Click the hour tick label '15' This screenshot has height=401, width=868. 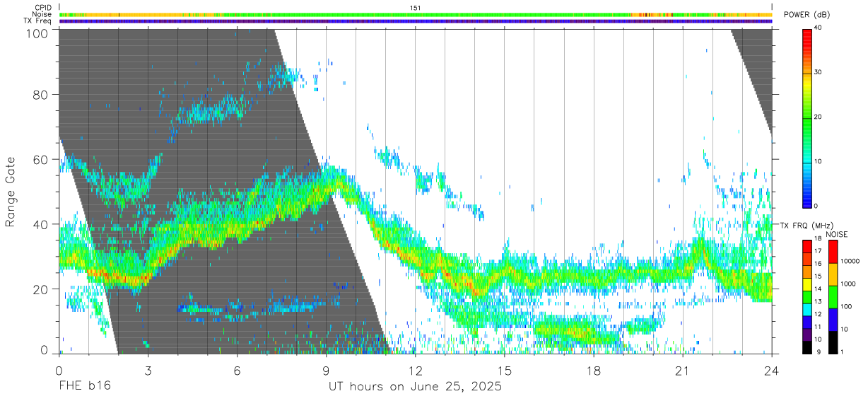[x=504, y=370]
